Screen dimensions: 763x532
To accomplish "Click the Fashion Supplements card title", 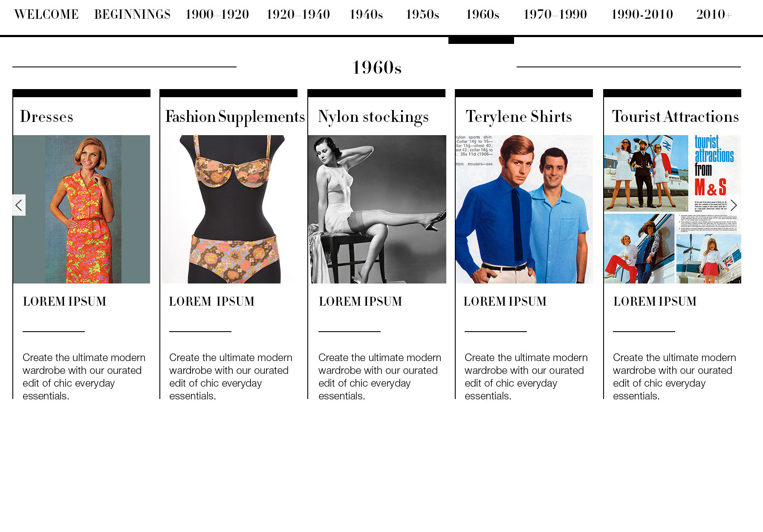I will tap(235, 117).
